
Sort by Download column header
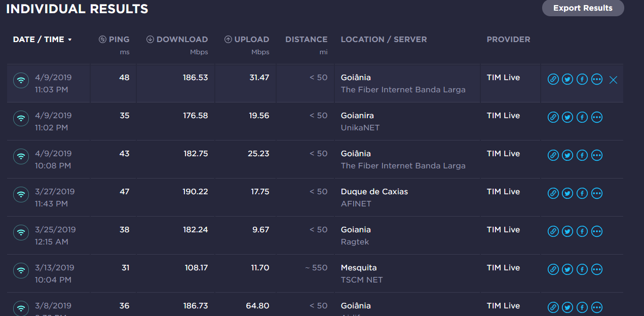pos(177,39)
